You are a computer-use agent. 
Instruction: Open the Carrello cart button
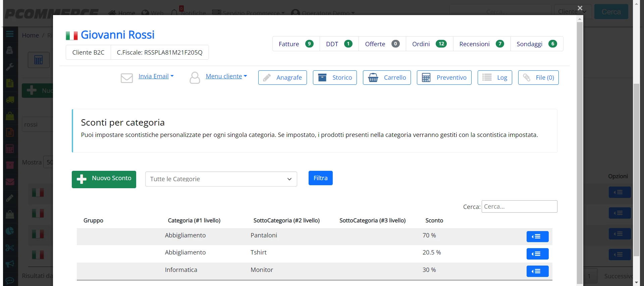click(387, 78)
